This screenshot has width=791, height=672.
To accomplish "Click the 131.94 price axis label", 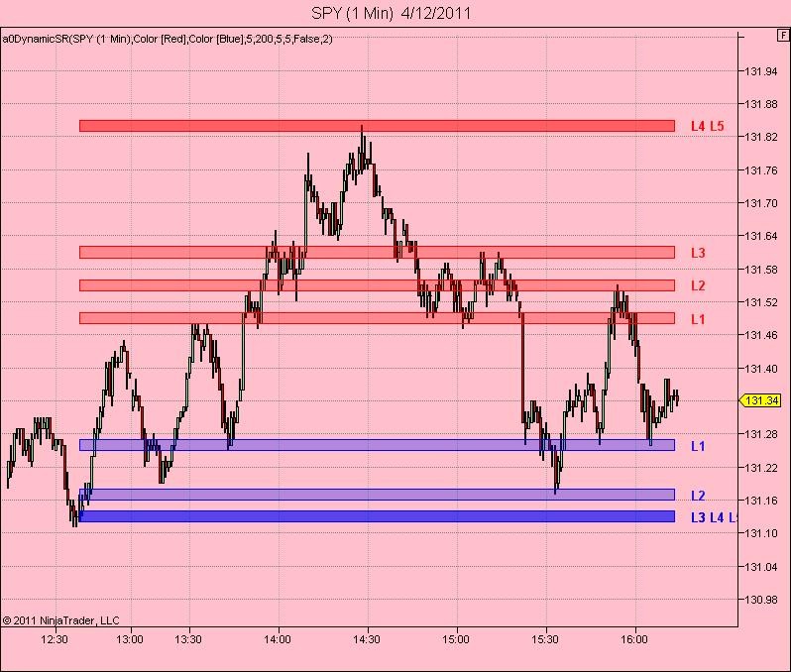I will tap(761, 71).
